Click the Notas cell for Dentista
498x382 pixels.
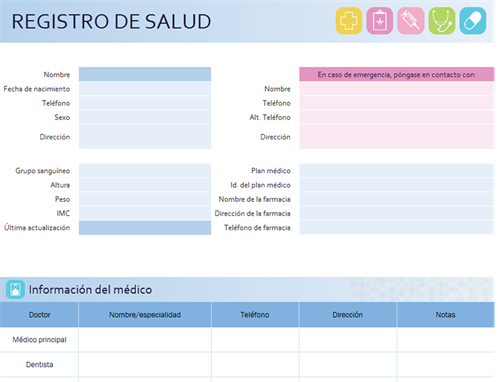(446, 364)
